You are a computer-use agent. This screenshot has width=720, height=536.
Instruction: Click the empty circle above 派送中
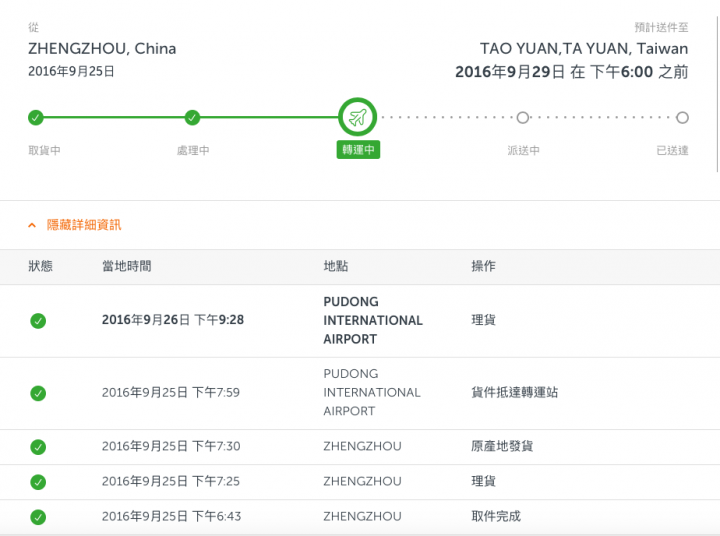(523, 118)
